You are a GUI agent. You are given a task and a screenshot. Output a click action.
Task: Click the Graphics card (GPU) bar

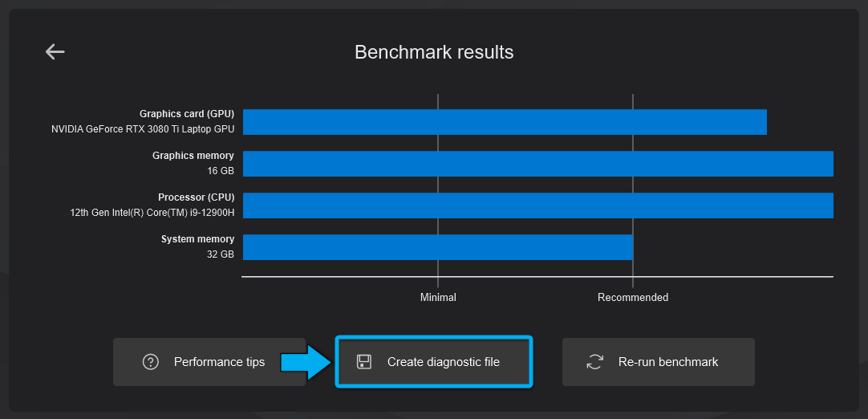pyautogui.click(x=505, y=122)
